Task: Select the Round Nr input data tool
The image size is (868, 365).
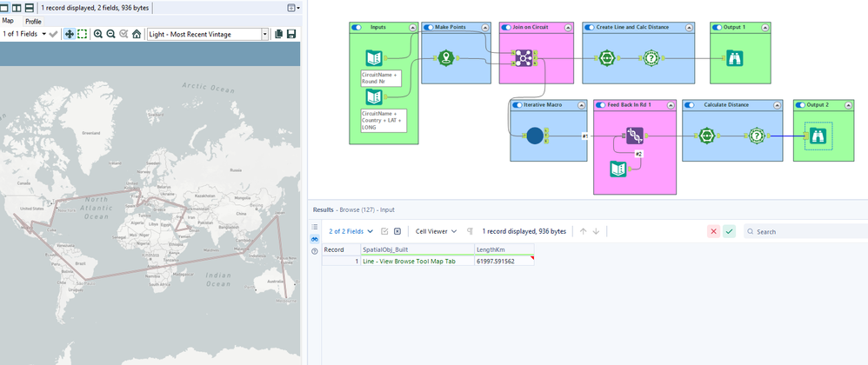Action: [374, 58]
